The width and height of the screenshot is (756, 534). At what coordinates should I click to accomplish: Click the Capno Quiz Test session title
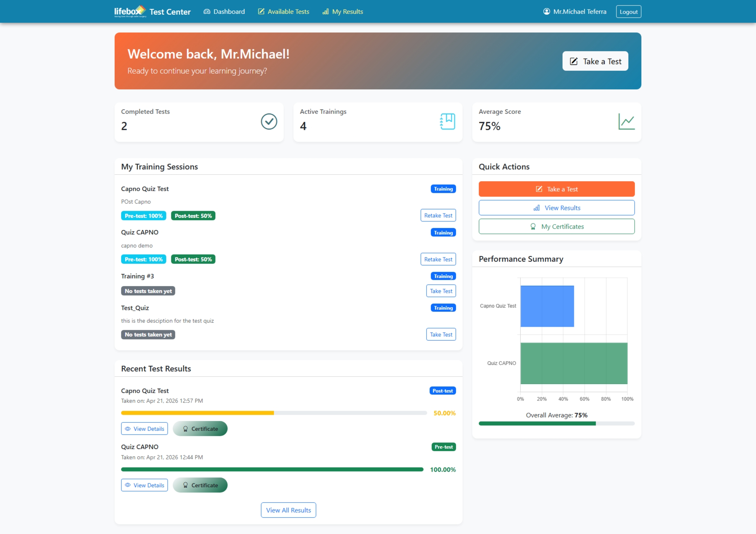145,189
